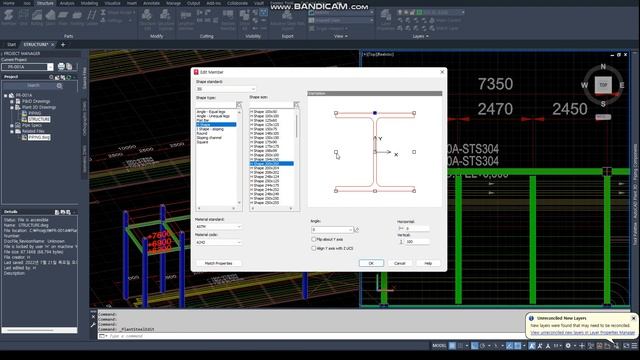Viewport: 640px width, 360px height.
Task: Select Angle - Equal legs in Shape type
Action: click(211, 111)
